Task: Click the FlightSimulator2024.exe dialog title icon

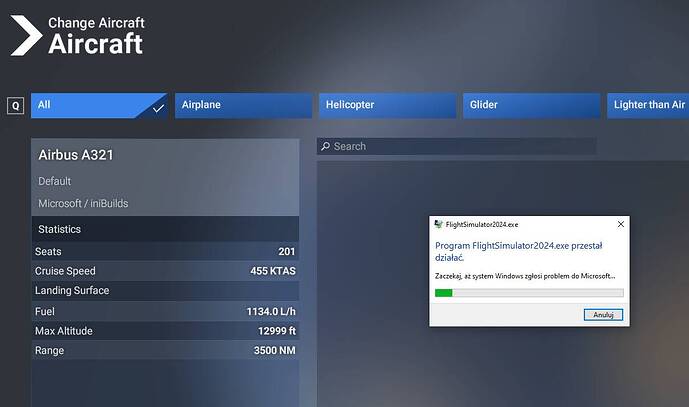Action: tap(438, 224)
